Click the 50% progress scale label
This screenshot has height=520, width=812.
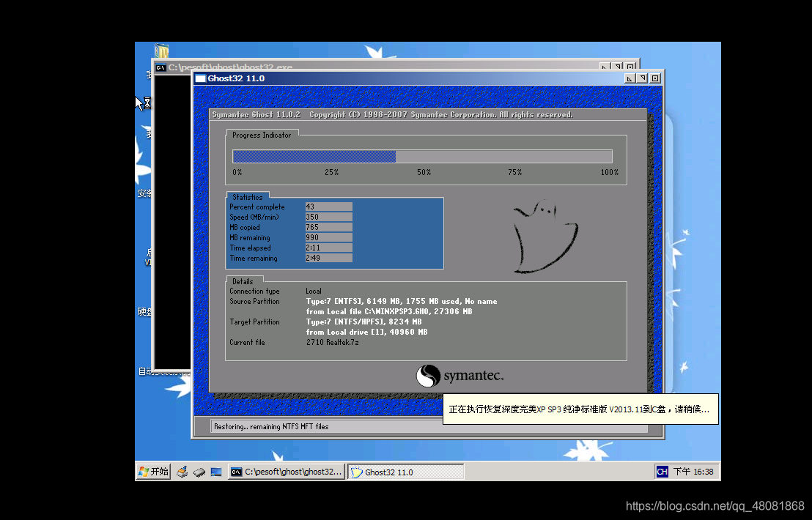coord(424,172)
